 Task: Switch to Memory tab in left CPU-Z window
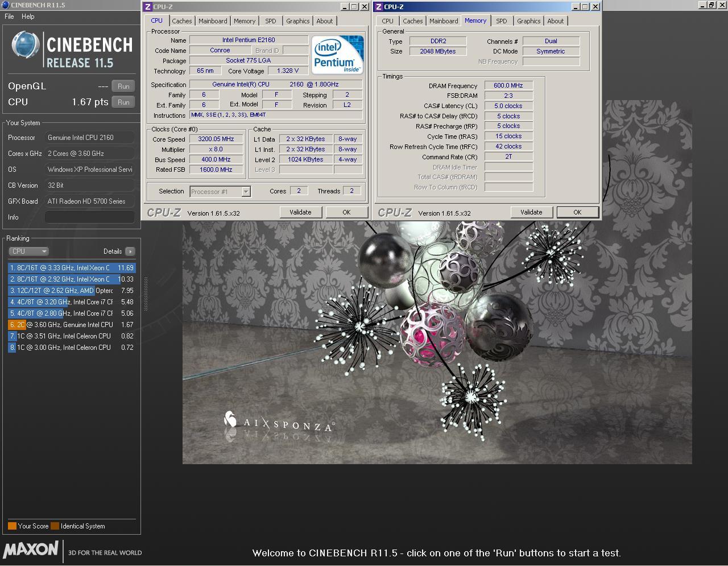tap(245, 21)
